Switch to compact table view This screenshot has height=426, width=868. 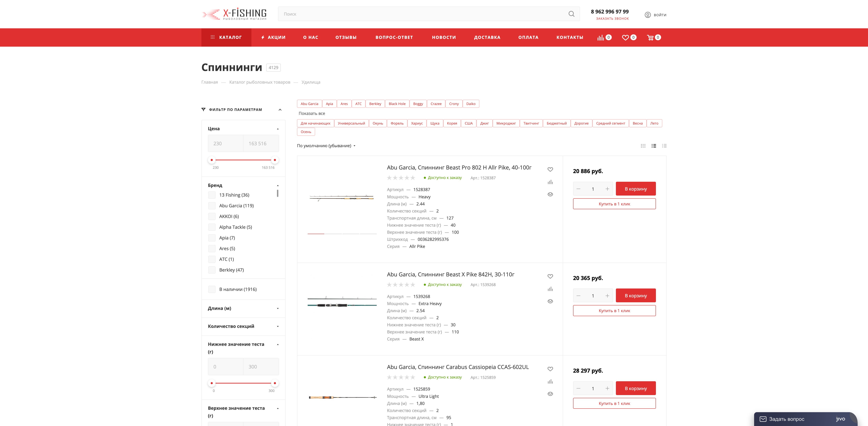point(664,146)
